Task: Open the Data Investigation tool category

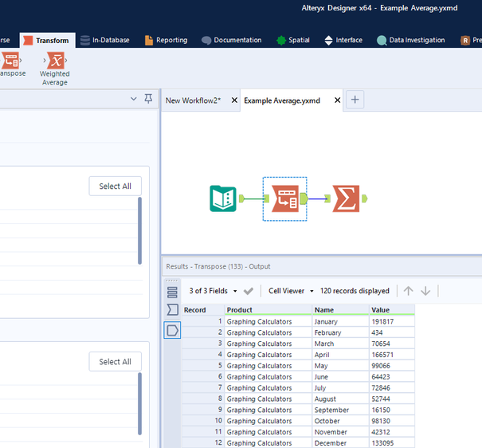Action: click(410, 41)
